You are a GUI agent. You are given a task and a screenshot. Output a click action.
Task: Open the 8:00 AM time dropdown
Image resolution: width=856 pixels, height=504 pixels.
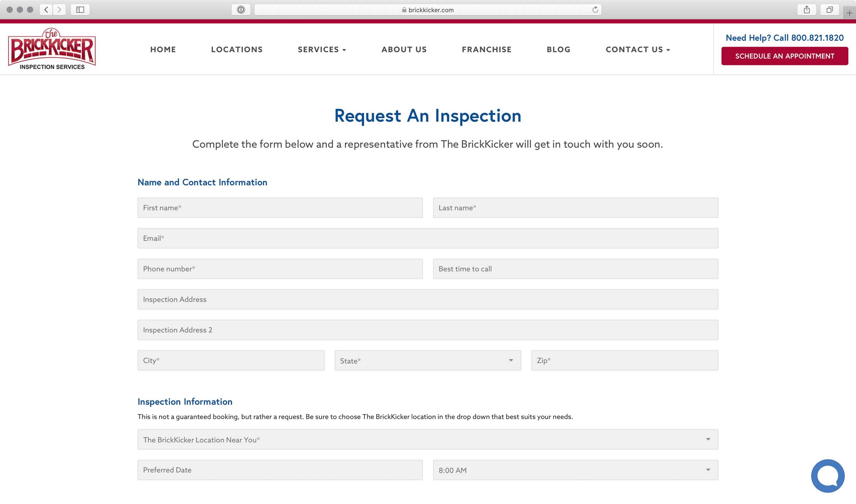point(575,470)
